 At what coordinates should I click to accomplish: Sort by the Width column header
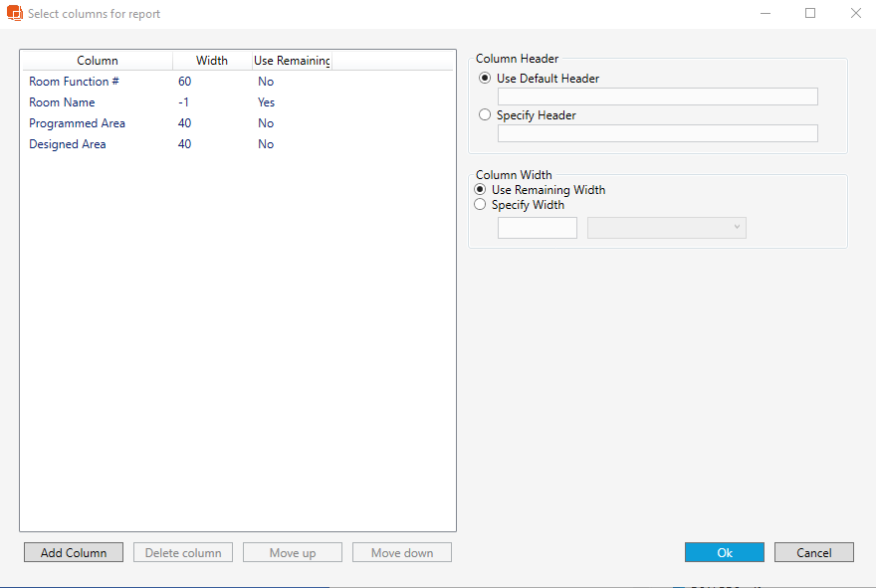211,61
